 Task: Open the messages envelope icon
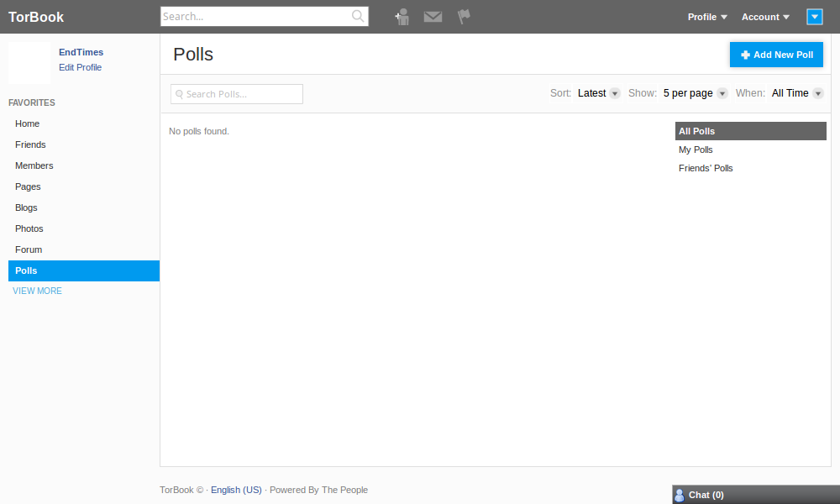click(x=433, y=17)
